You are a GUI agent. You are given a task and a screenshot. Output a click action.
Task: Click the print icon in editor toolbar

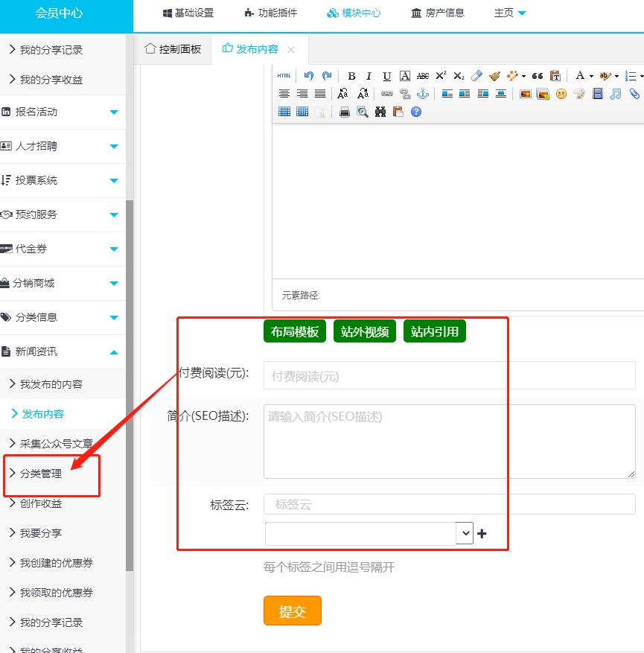(345, 112)
